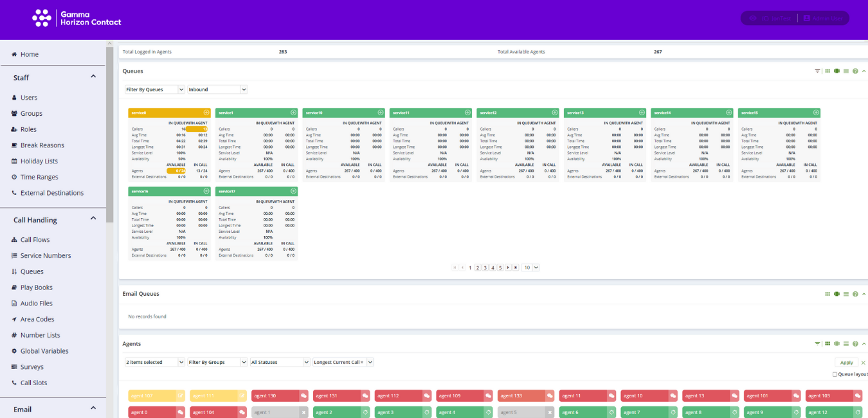
Task: Select list view icon in Agents panel
Action: coord(846,344)
